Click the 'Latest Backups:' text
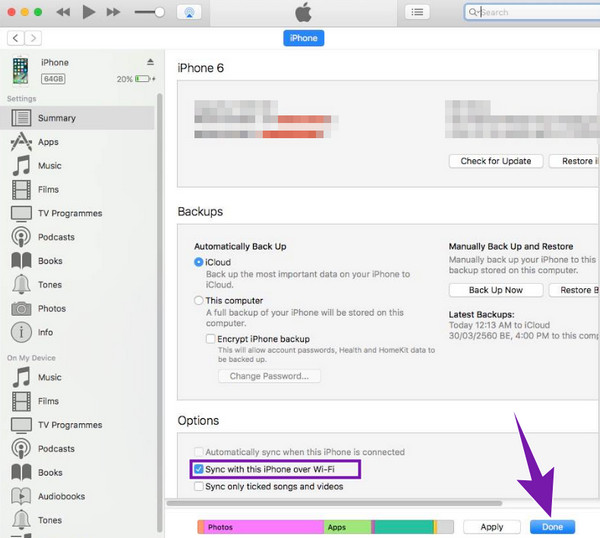The width and height of the screenshot is (600, 538). tap(482, 315)
